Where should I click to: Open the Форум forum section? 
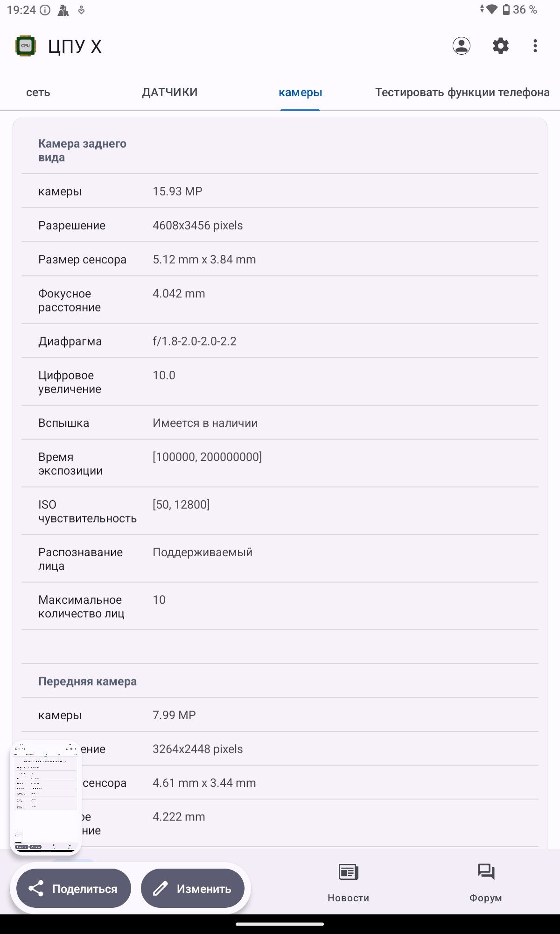click(x=485, y=882)
